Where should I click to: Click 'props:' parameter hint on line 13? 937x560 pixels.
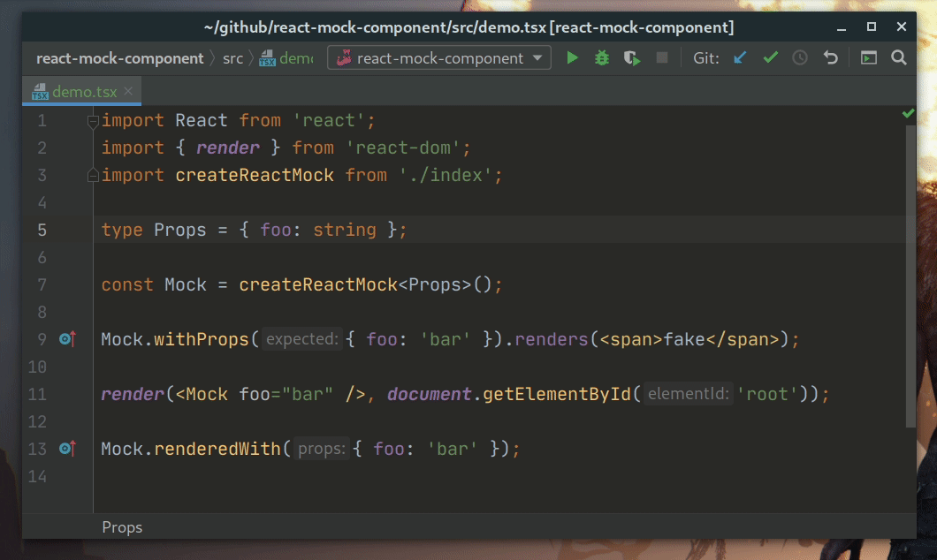pos(322,449)
